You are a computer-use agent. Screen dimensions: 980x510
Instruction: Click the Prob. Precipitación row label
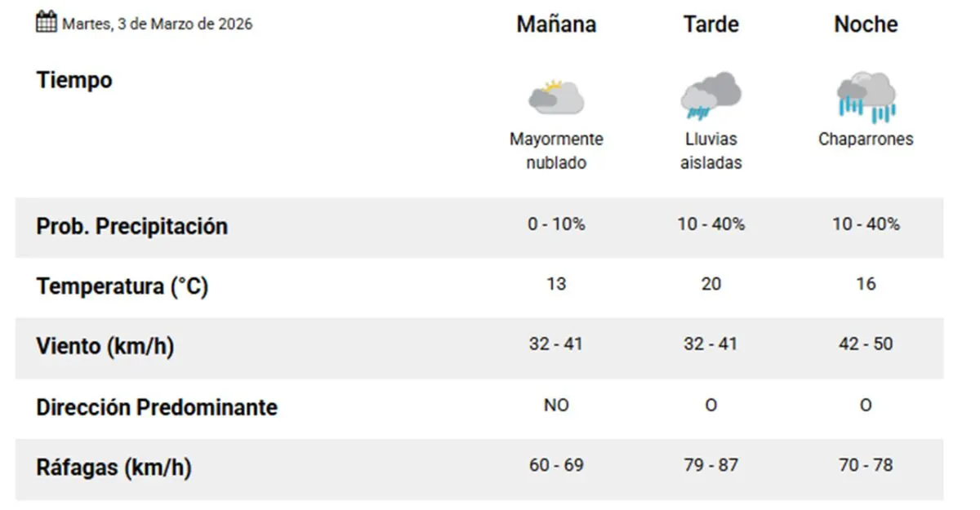coord(131,226)
